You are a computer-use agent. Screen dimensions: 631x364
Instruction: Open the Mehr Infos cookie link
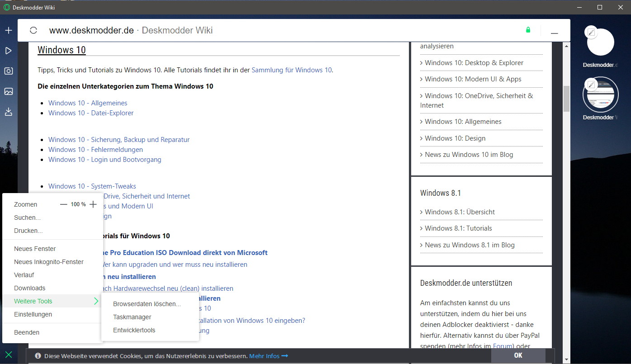point(269,356)
